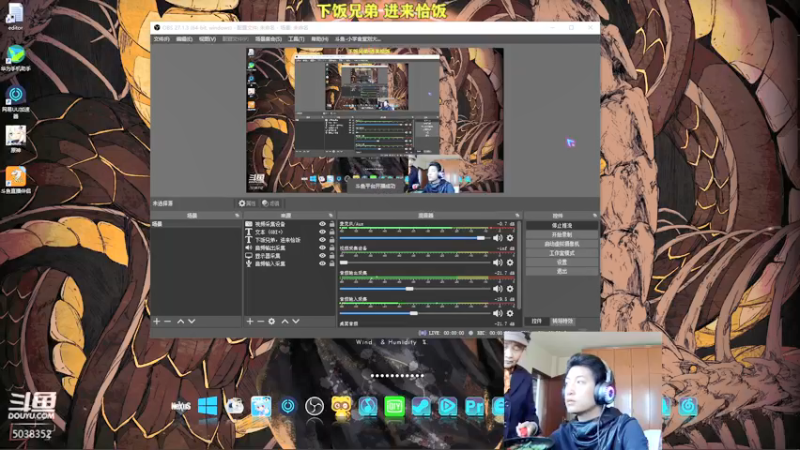The width and height of the screenshot is (800, 450).
Task: Toggle visibility of 文本 (GDI+) source
Action: click(x=322, y=232)
